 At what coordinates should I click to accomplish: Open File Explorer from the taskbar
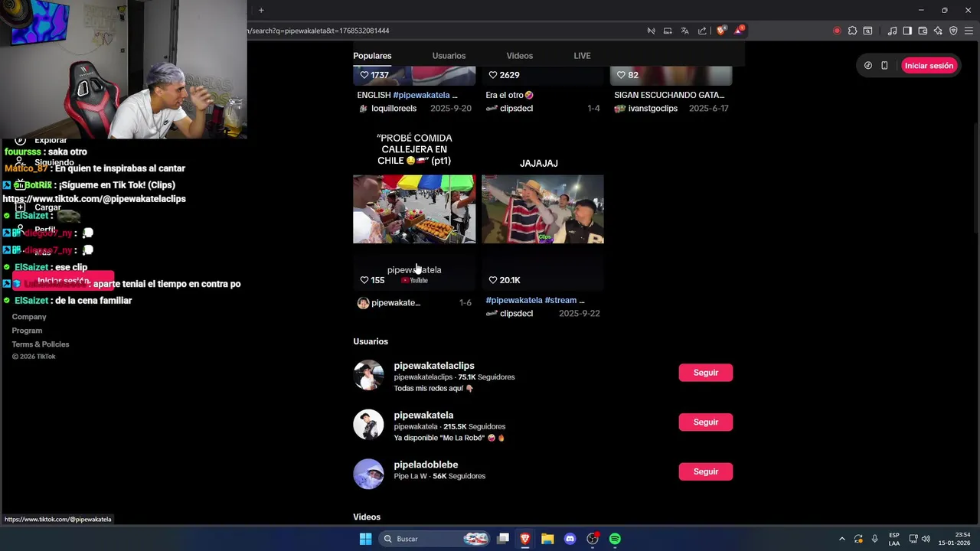click(x=547, y=539)
